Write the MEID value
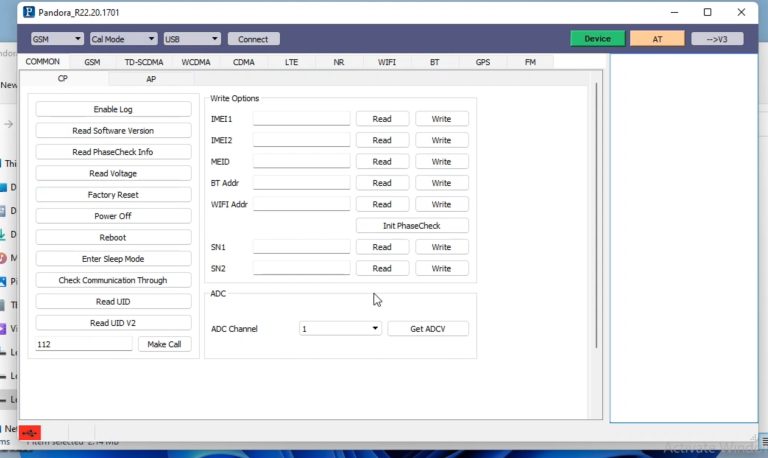 tap(441, 161)
